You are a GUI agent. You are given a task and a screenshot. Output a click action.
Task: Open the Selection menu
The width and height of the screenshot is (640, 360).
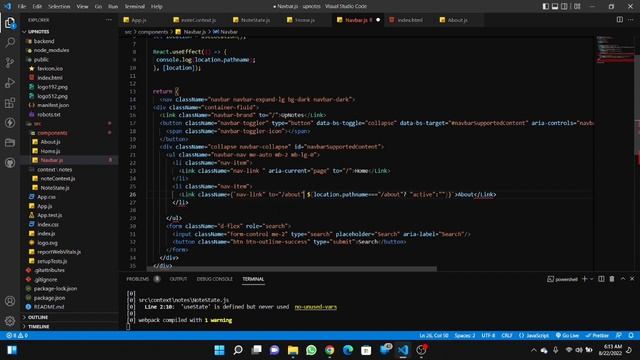point(59,7)
